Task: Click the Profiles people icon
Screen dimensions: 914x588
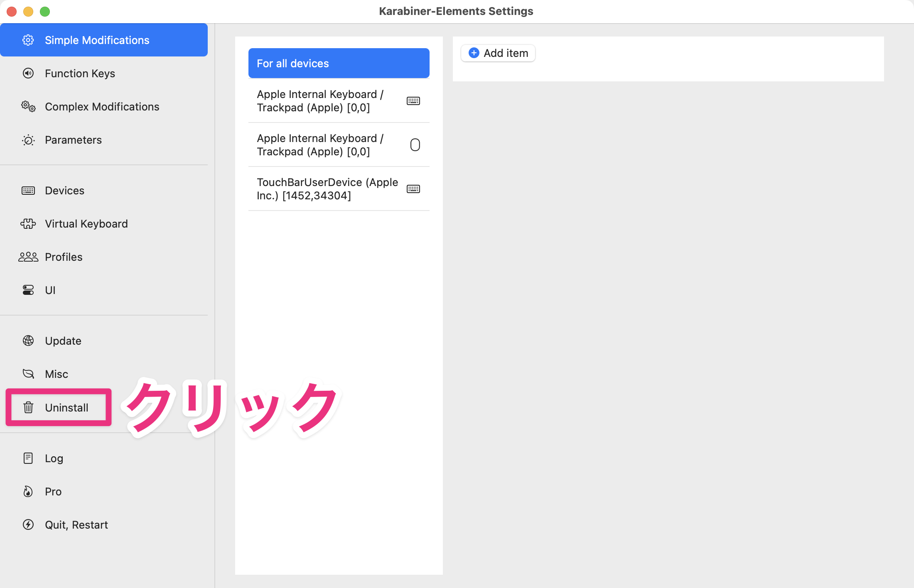Action: pos(28,257)
